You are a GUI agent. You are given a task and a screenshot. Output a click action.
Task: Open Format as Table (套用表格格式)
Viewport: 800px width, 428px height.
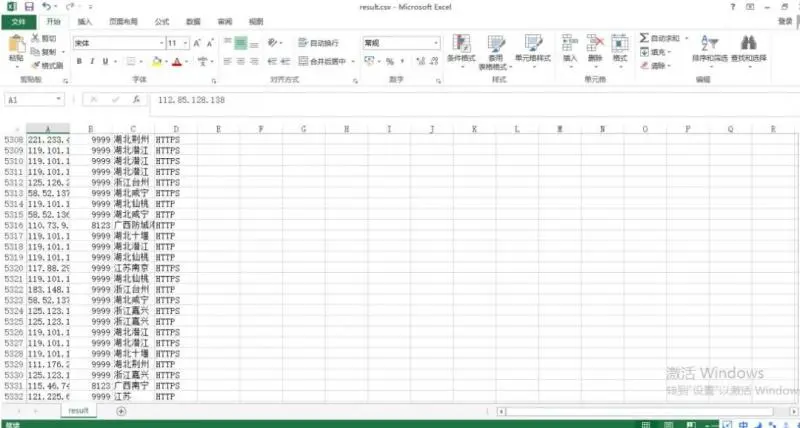coord(496,52)
